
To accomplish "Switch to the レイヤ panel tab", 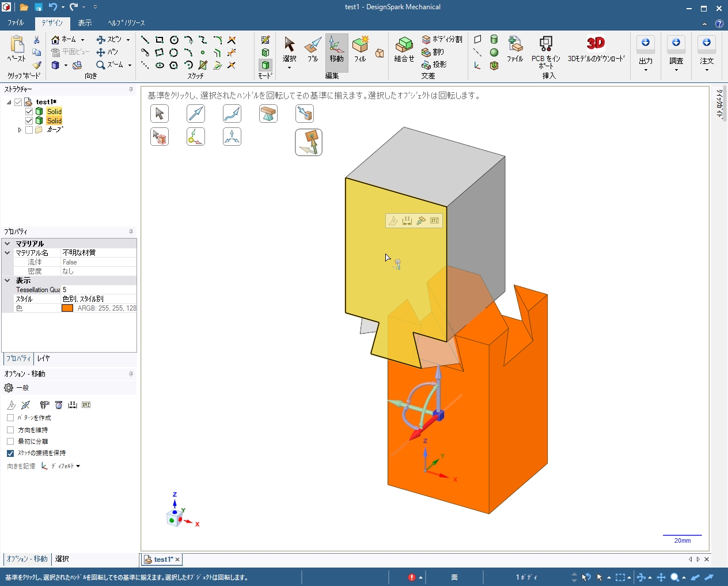I will click(x=44, y=358).
